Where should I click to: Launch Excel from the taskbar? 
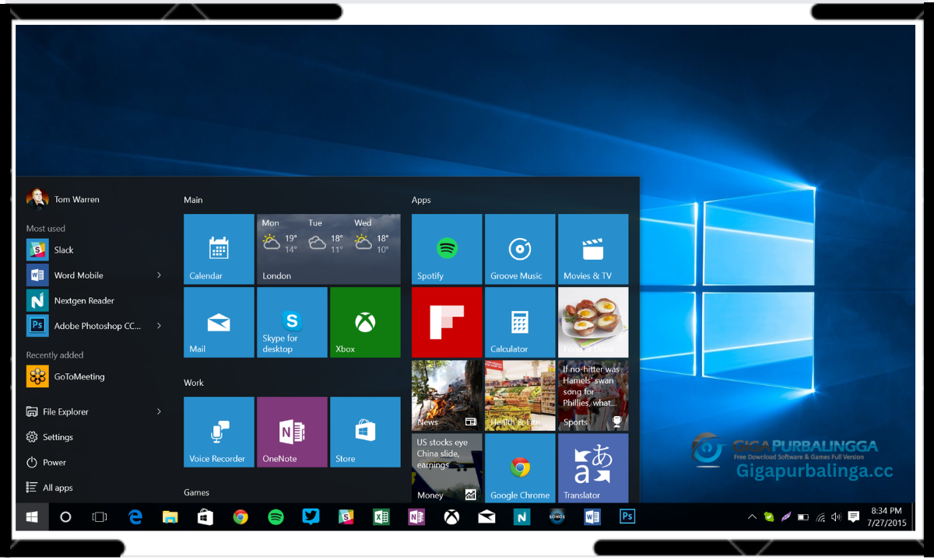coord(381,516)
